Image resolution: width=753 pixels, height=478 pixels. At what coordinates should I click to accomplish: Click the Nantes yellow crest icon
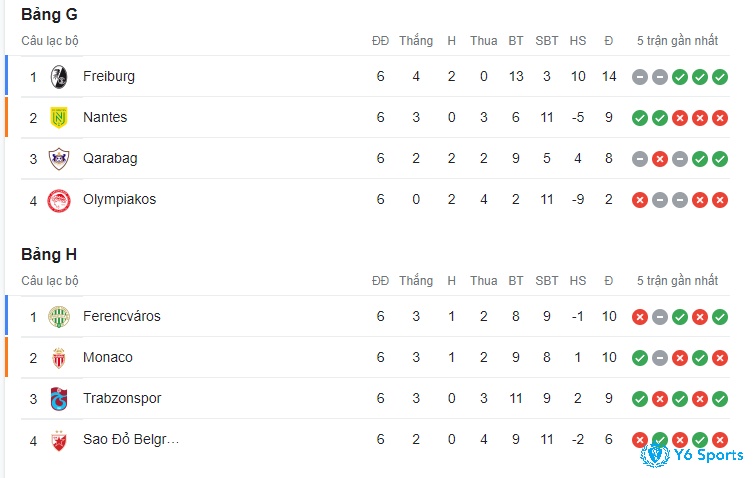point(59,118)
